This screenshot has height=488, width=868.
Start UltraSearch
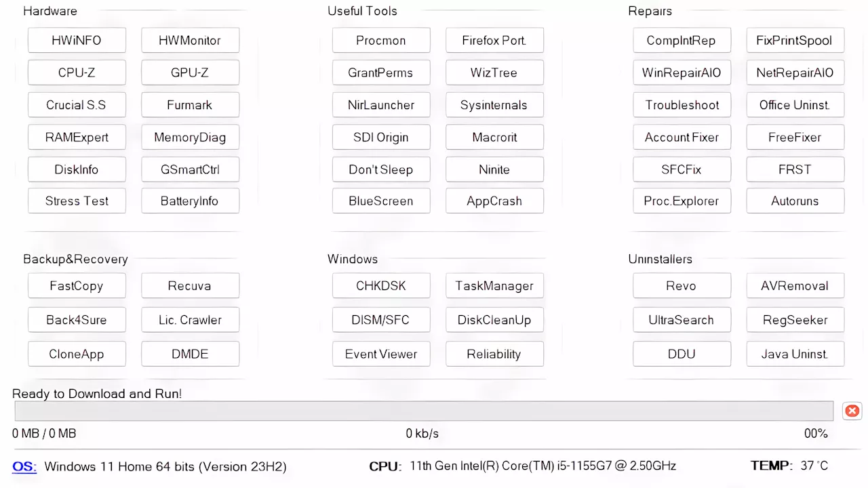click(x=682, y=320)
